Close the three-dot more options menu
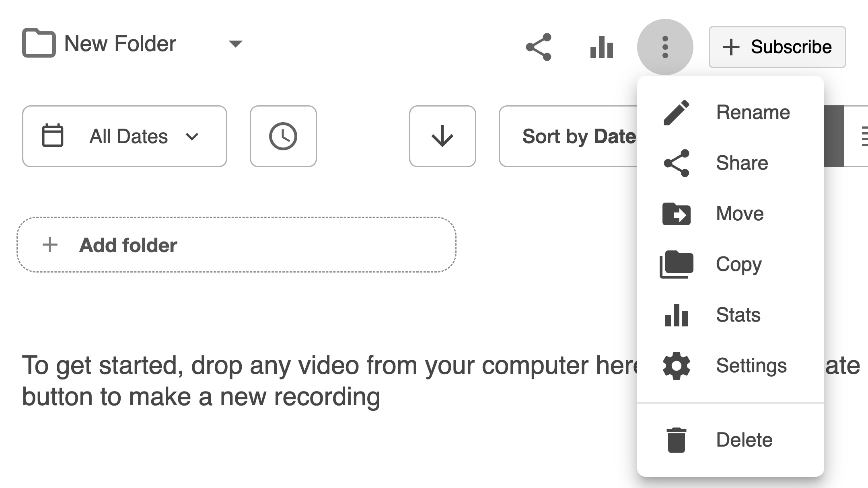The image size is (868, 488). 665,47
